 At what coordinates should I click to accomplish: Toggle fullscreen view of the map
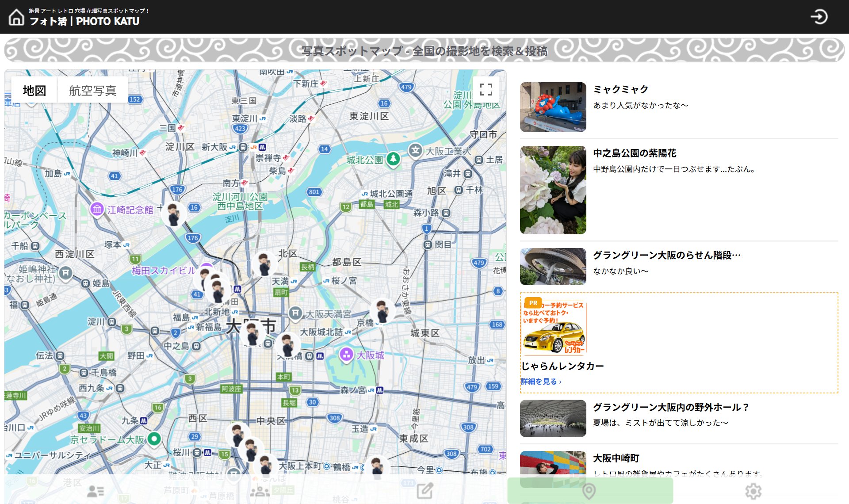(x=486, y=89)
